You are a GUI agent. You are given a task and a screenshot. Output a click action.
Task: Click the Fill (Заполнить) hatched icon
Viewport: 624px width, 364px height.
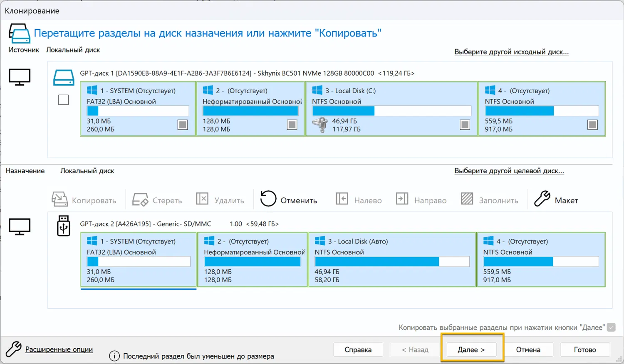pos(467,199)
